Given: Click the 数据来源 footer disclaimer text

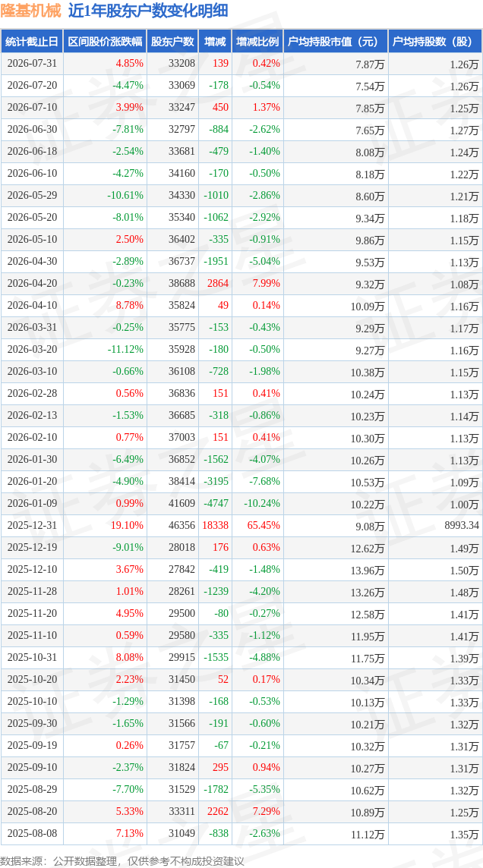Looking at the screenshot, I should 122,860.
